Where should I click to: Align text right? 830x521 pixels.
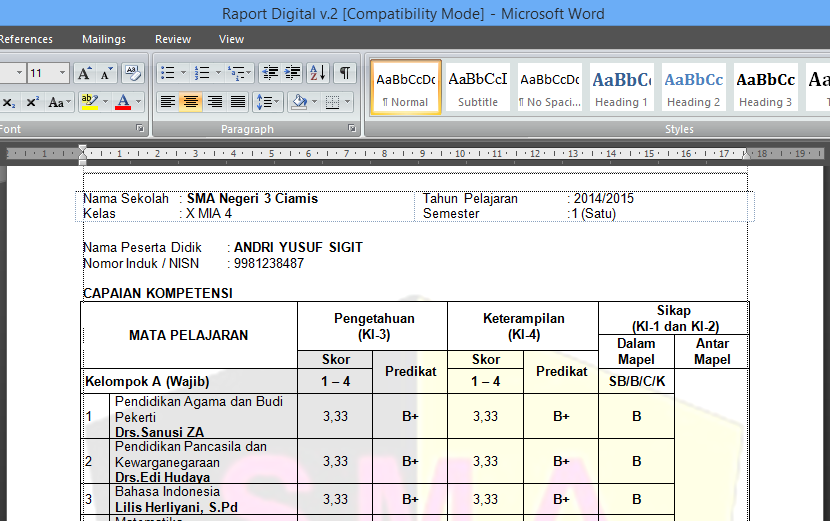(x=214, y=102)
